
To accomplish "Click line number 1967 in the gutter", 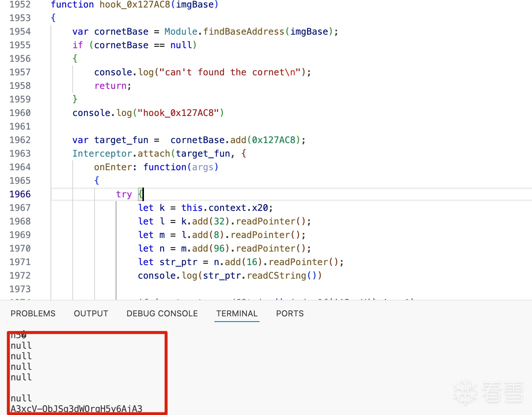I will click(20, 208).
